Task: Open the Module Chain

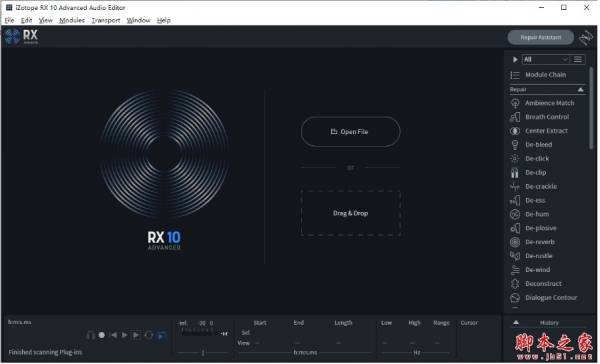Action: pyautogui.click(x=539, y=75)
